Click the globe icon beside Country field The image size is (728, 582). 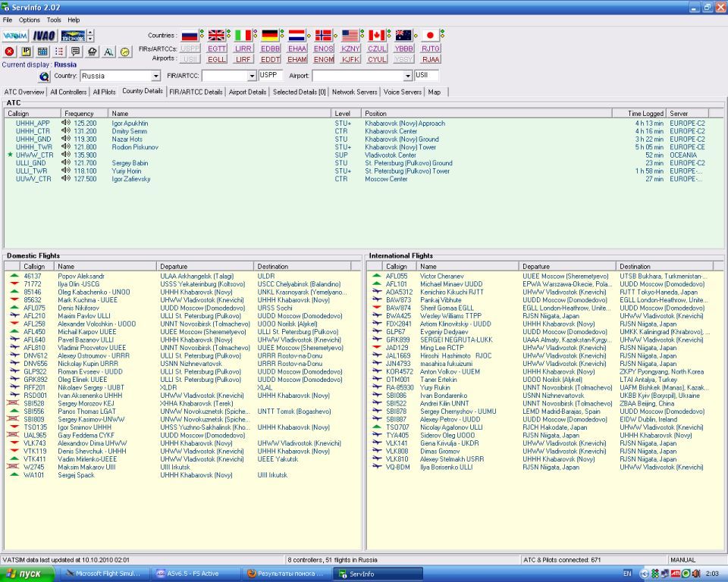[44, 77]
